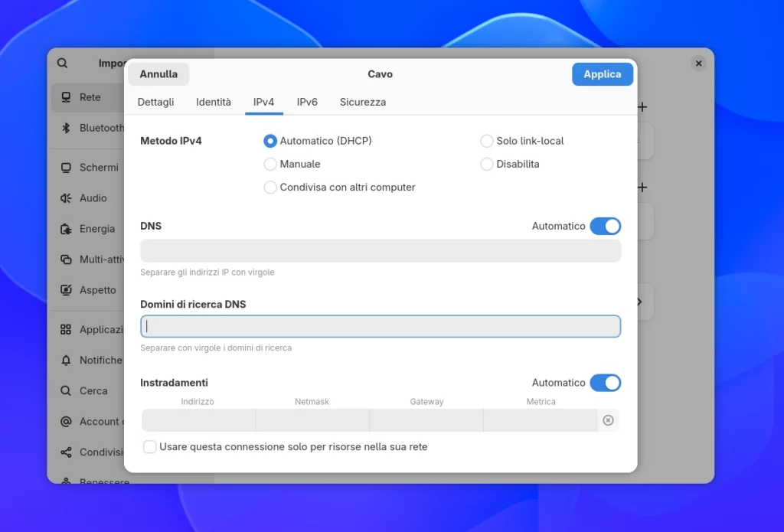Switch to the IPv4 tab
Viewport: 784px width, 532px height.
263,102
